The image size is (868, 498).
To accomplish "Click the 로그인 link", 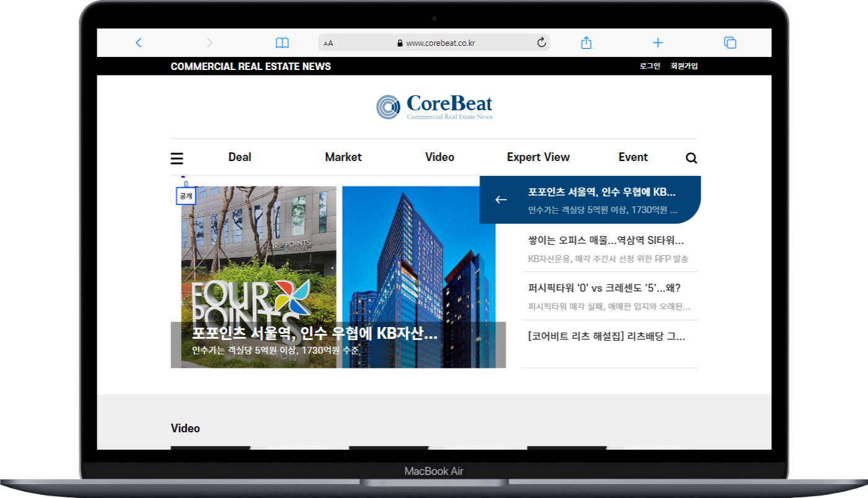I will click(650, 66).
